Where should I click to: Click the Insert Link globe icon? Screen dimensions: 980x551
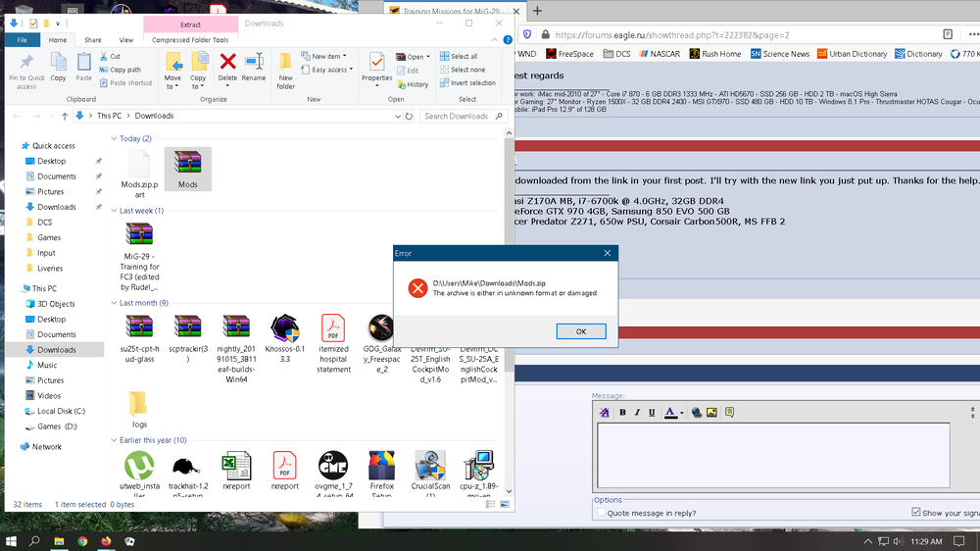coord(696,412)
